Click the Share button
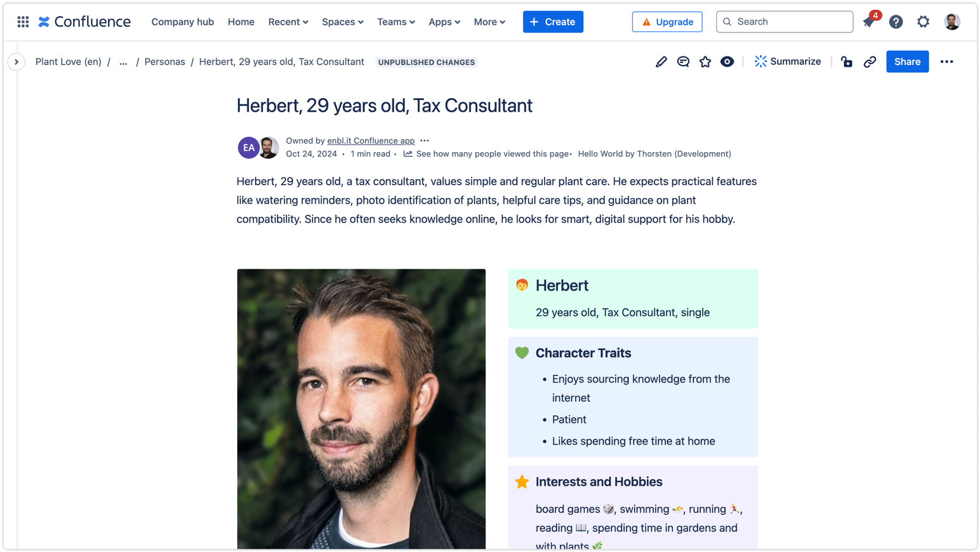 pos(907,62)
